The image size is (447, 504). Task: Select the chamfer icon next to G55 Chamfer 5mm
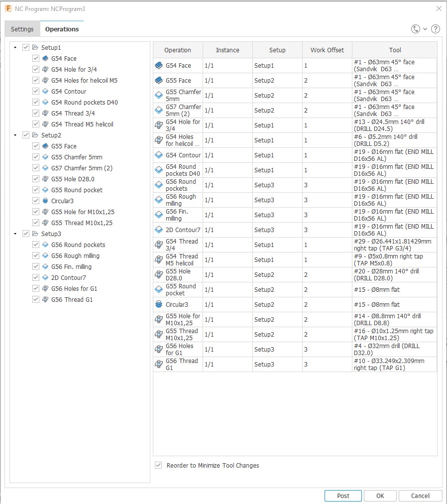pos(45,157)
